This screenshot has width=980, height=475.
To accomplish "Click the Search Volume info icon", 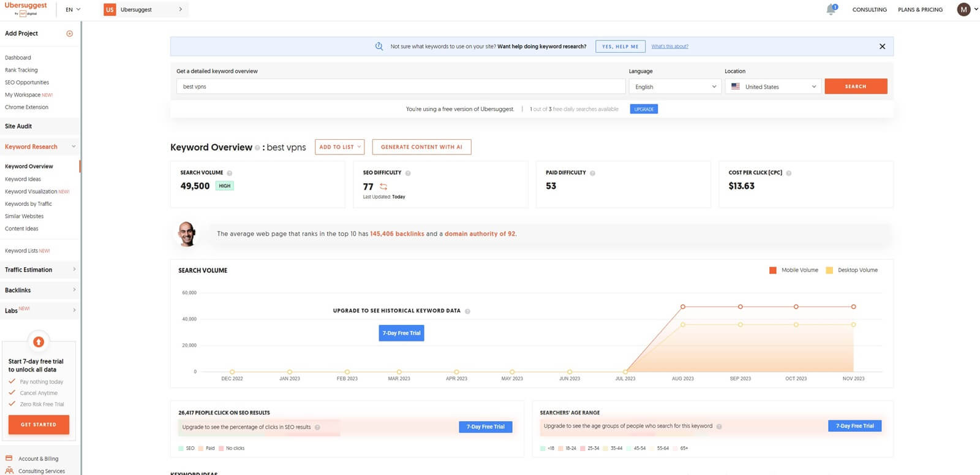I will click(230, 173).
